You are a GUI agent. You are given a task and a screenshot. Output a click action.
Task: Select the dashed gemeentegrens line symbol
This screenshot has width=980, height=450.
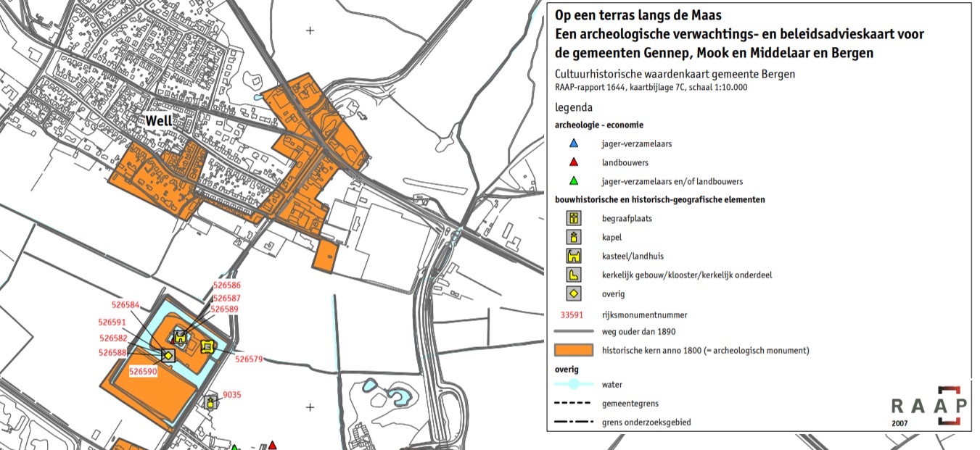point(573,404)
